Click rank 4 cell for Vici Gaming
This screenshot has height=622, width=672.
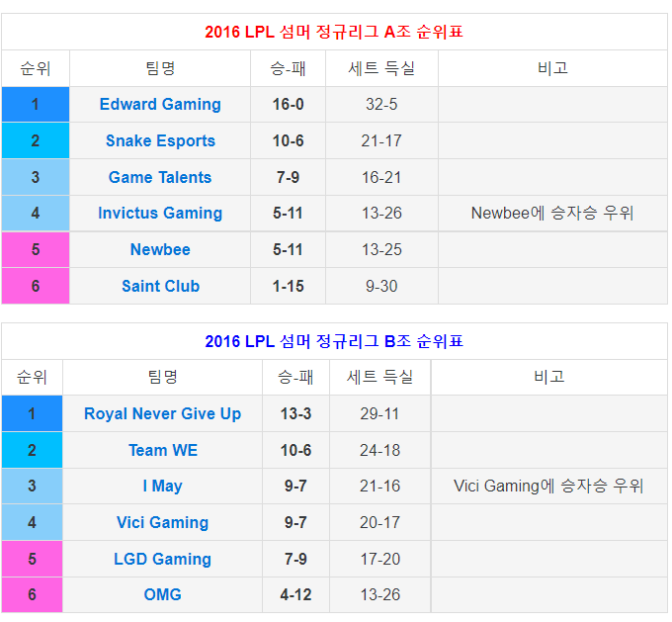tap(33, 522)
